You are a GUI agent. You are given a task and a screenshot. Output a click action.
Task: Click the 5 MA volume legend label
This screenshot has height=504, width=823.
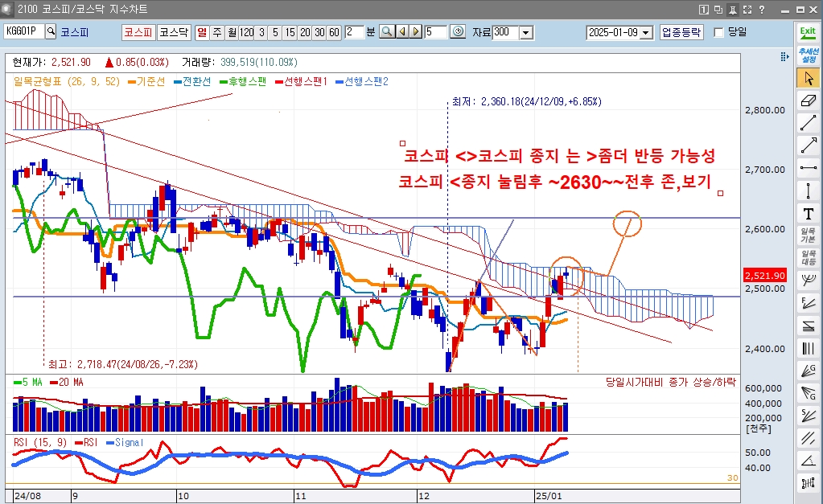coord(28,383)
